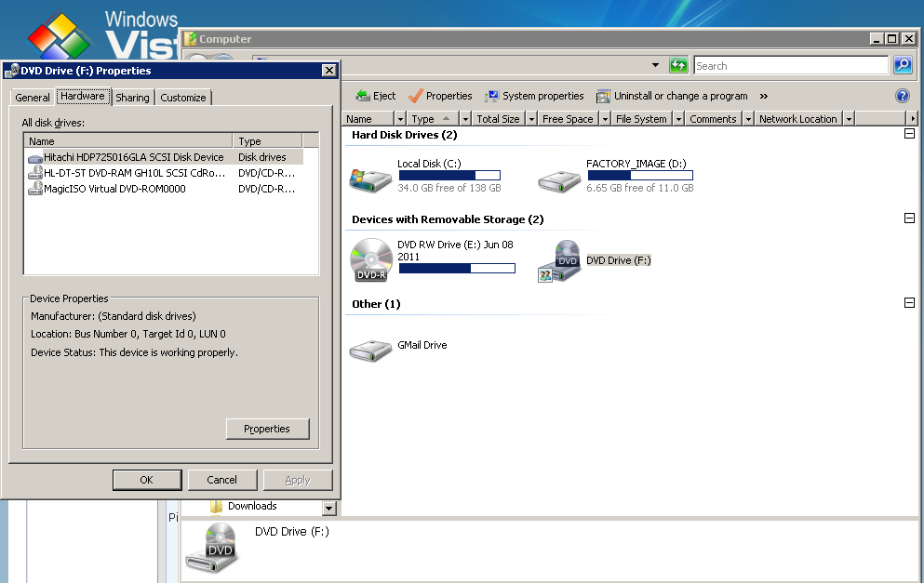Viewport: 924px width, 583px height.
Task: Show more toolbar commands with the chevron
Action: click(x=764, y=96)
